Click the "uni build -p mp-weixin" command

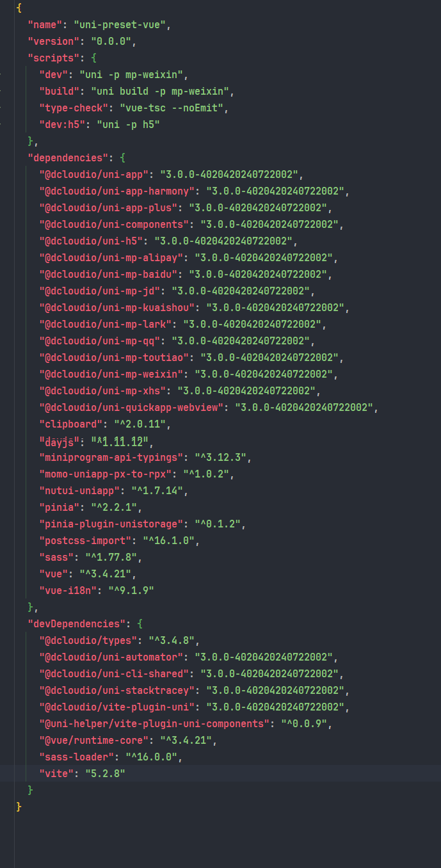click(163, 91)
